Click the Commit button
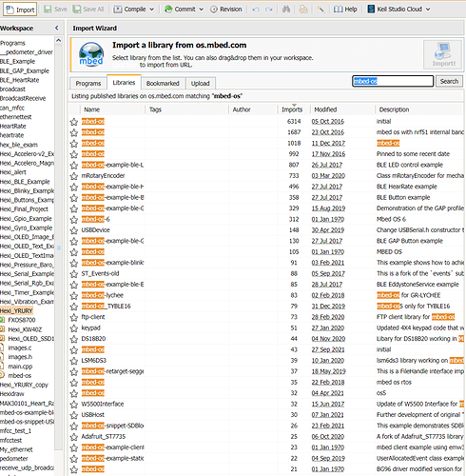The width and height of the screenshot is (466, 476). 180,10
